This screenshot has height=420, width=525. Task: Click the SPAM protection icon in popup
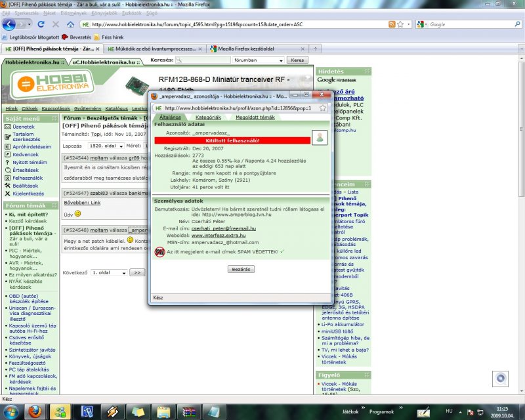[159, 252]
